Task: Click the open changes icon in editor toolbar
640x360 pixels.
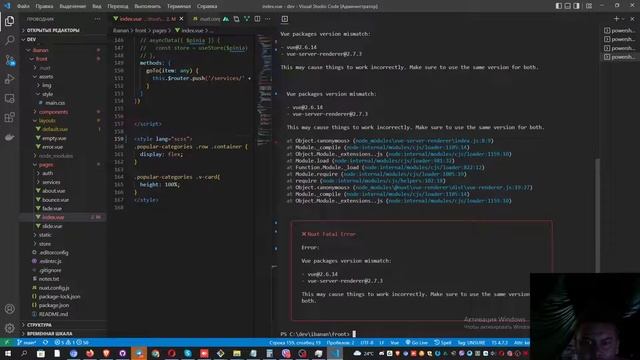Action: (236, 19)
